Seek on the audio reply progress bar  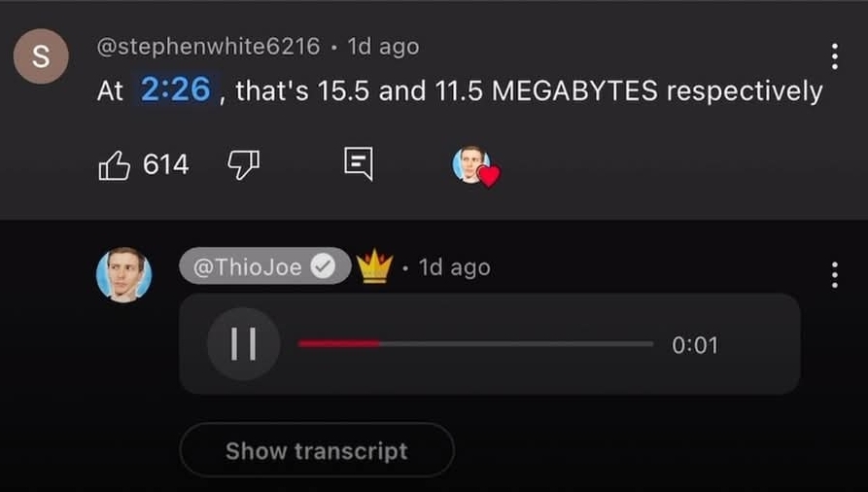475,344
